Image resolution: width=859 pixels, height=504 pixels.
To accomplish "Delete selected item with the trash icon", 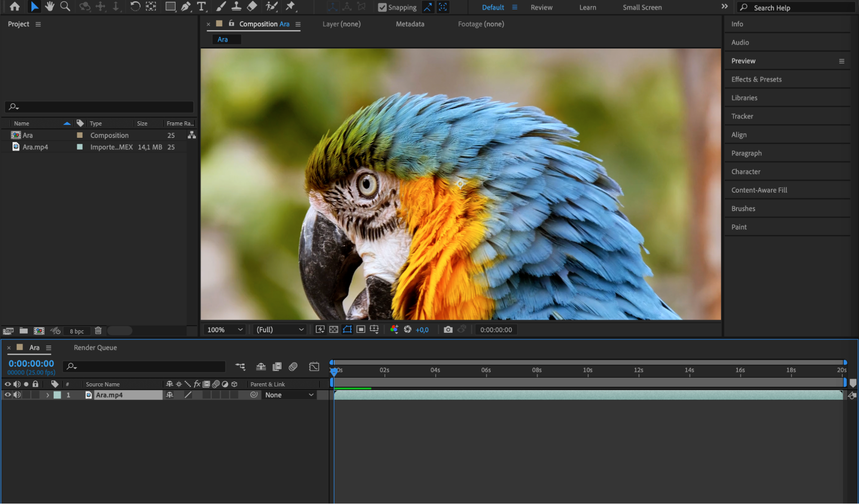I will tap(98, 331).
